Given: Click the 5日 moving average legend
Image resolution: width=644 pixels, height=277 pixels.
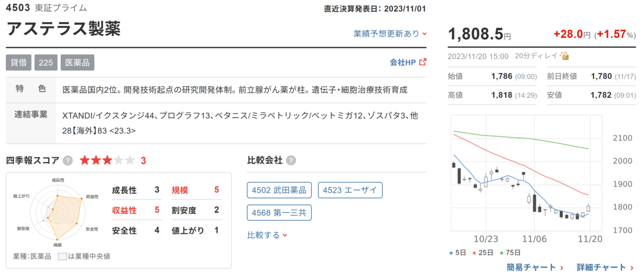Looking at the screenshot, I should (458, 252).
